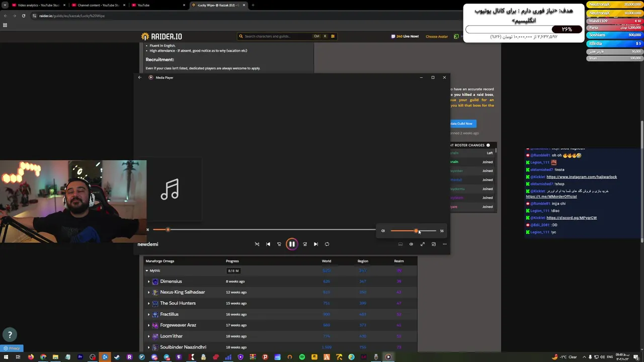Switch to Video analytics YouTube Studio tab
Image resolution: width=644 pixels, height=362 pixels.
38,5
